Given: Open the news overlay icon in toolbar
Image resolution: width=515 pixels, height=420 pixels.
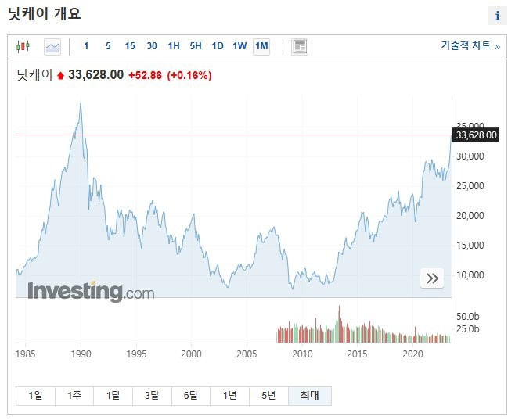Looking at the screenshot, I should point(299,46).
